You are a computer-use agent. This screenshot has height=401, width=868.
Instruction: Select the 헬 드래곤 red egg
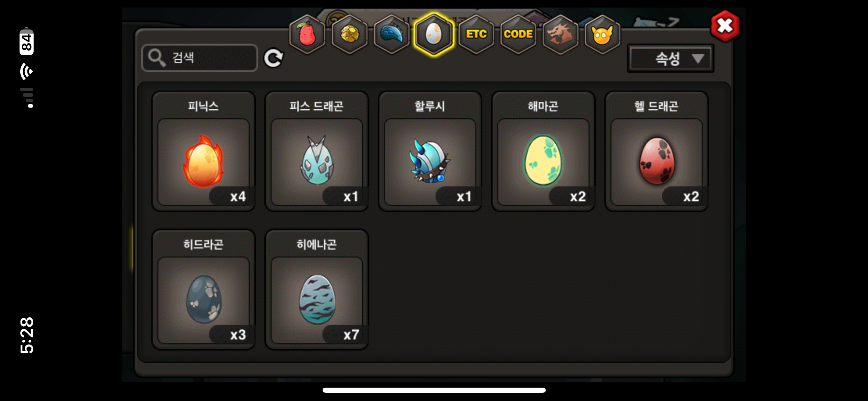point(656,151)
